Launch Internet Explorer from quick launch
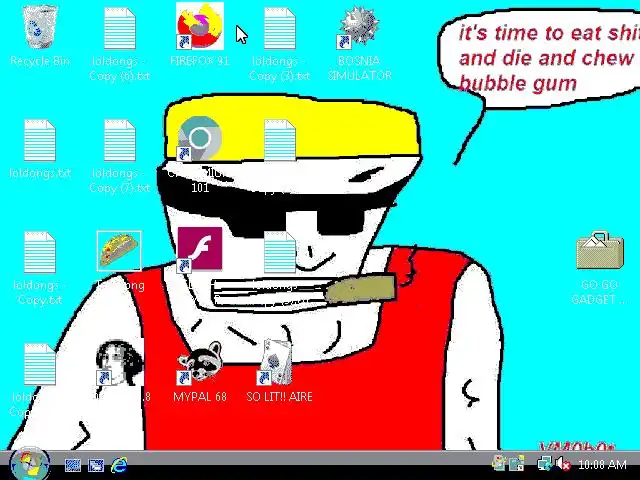The image size is (640, 480). tap(119, 465)
